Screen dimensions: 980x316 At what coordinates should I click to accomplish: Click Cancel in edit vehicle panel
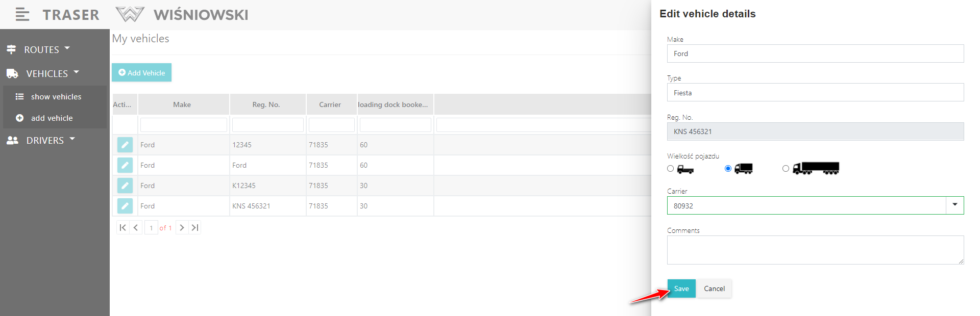(714, 288)
